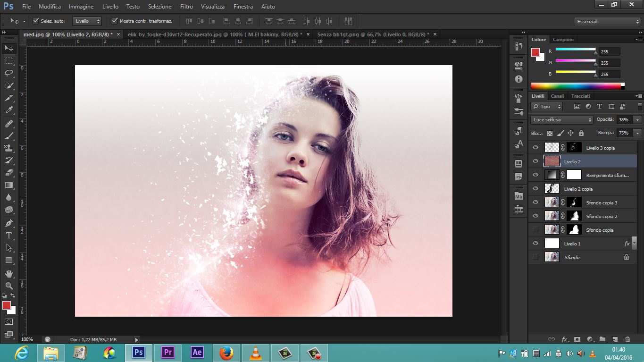Select the Crop tool
Screen dimensions: 644x362
[x=9, y=98]
